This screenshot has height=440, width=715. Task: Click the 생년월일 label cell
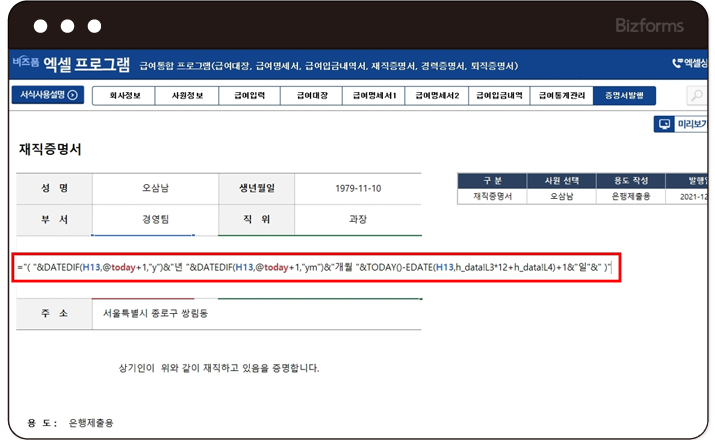[257, 188]
